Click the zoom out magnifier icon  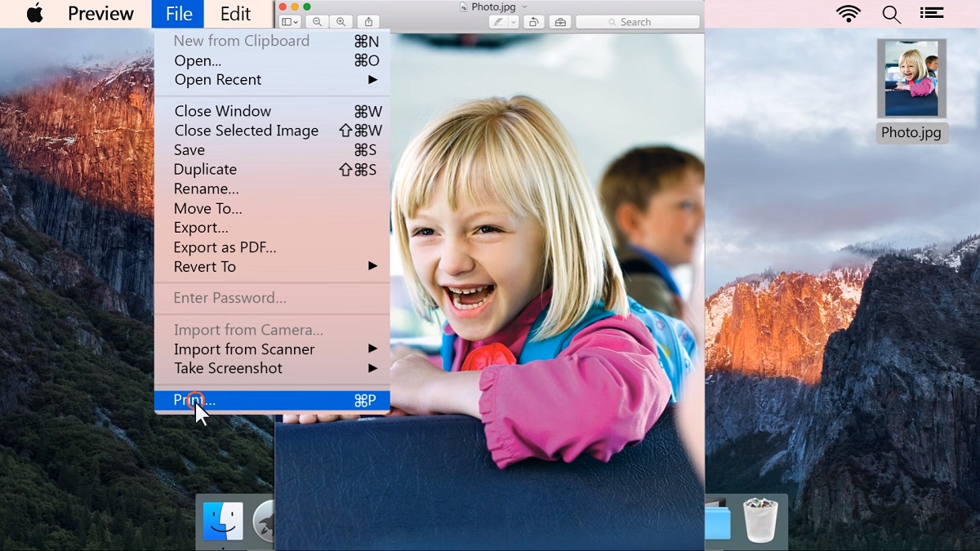[317, 22]
